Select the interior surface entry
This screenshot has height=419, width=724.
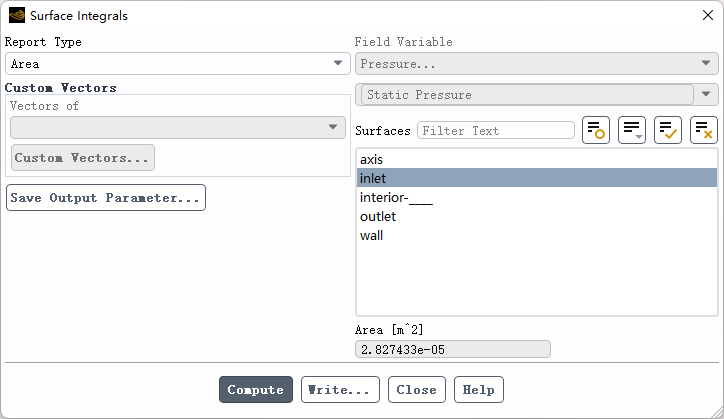click(396, 197)
